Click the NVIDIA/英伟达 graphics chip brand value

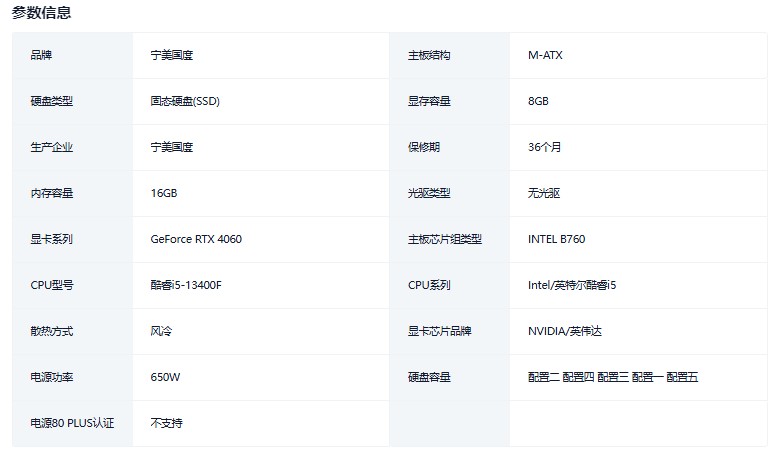pyautogui.click(x=565, y=331)
